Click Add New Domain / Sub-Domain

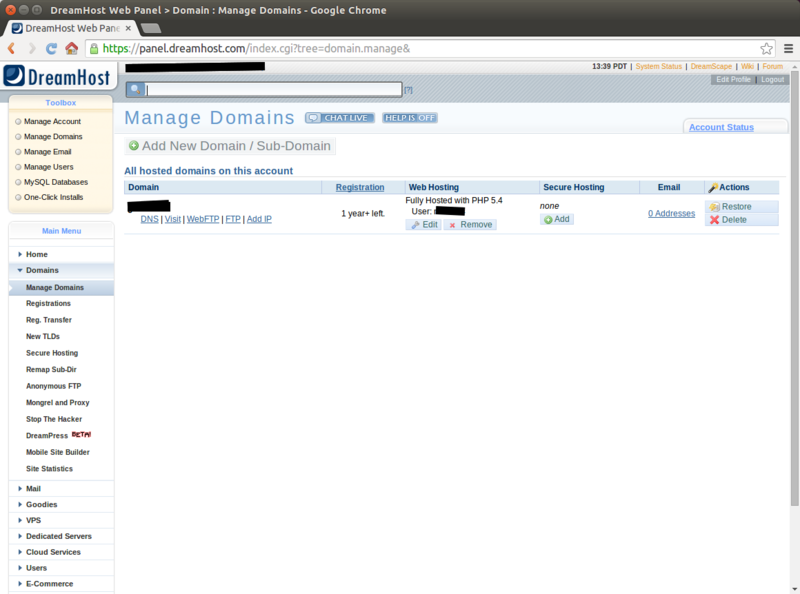click(230, 146)
